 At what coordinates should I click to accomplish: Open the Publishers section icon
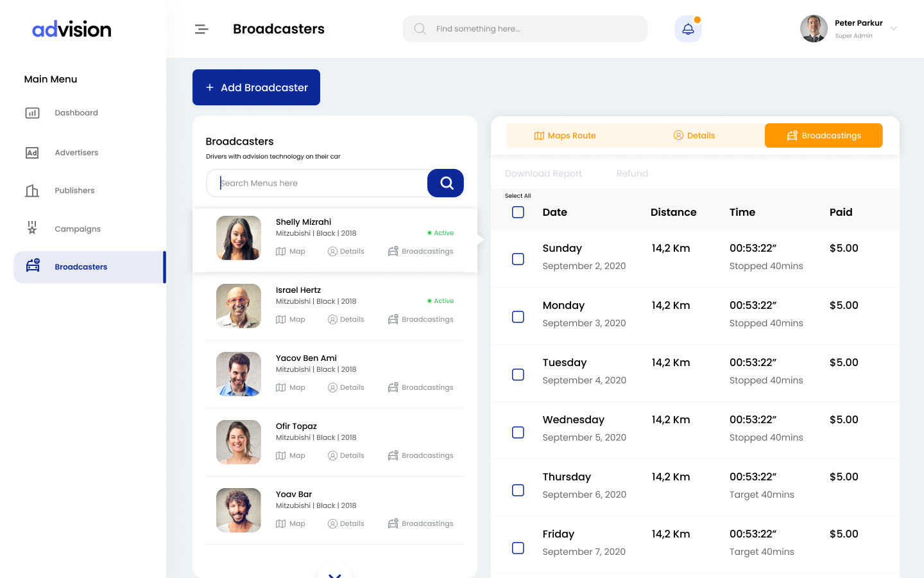point(32,190)
